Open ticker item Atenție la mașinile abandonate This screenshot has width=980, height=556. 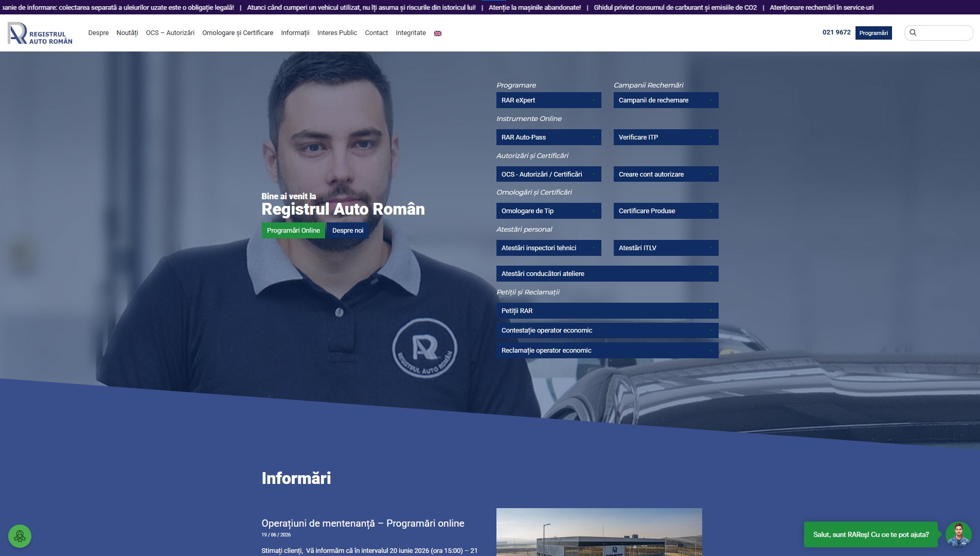point(534,8)
